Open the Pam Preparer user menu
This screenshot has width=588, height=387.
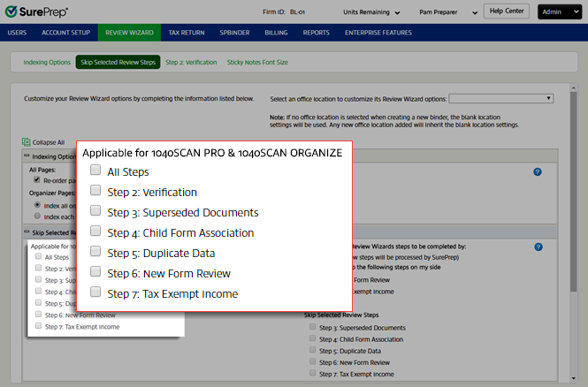(448, 12)
